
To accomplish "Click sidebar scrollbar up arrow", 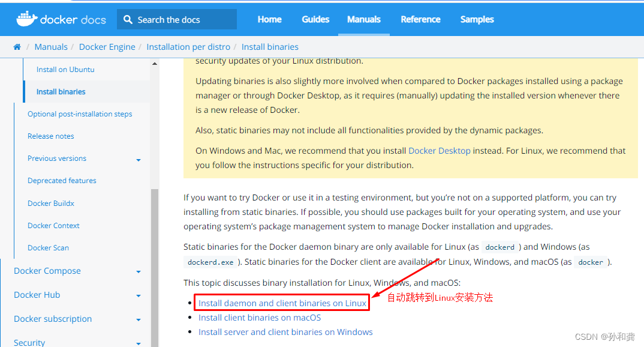I will [x=155, y=63].
